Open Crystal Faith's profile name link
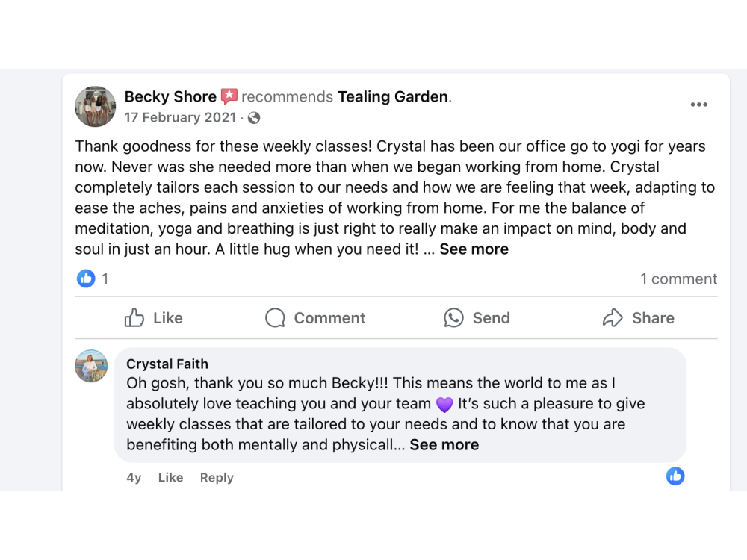The height and width of the screenshot is (560, 747). [x=167, y=364]
